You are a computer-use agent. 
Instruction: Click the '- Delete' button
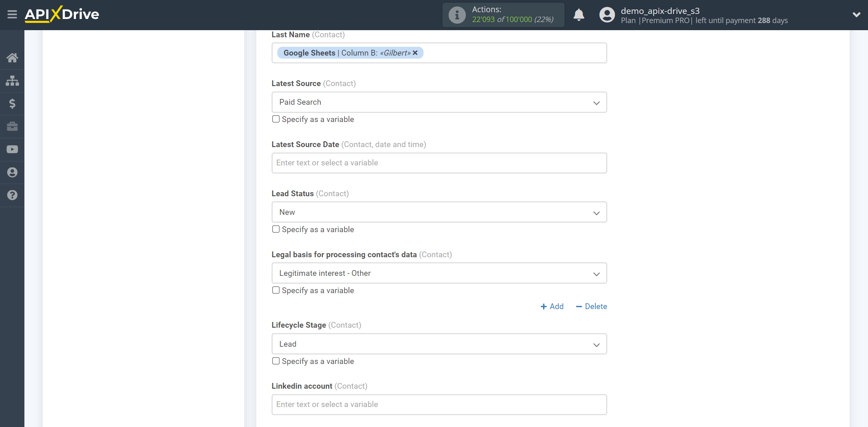(591, 306)
